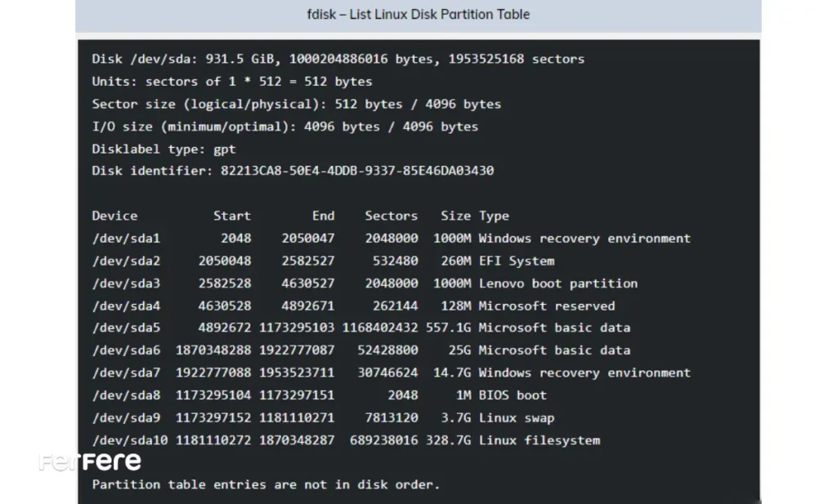Click the /dev/sda7 device entry
The width and height of the screenshot is (837, 504).
pos(126,372)
